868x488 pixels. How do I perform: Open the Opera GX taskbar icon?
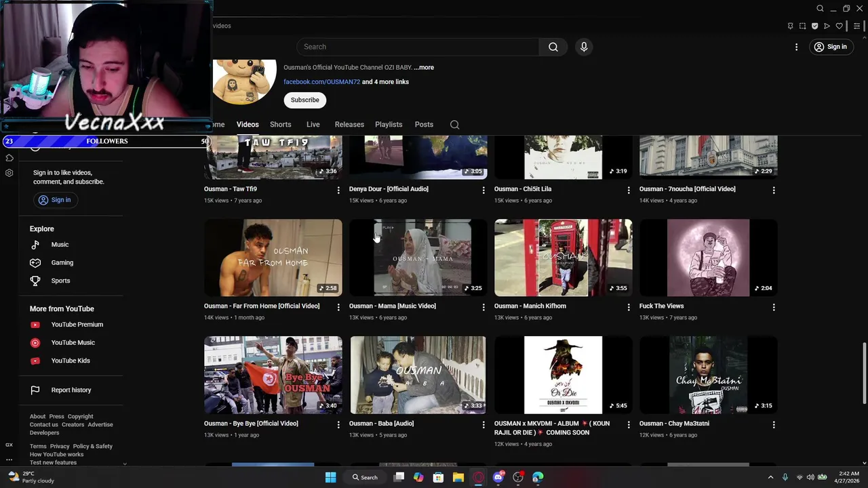pos(478,477)
